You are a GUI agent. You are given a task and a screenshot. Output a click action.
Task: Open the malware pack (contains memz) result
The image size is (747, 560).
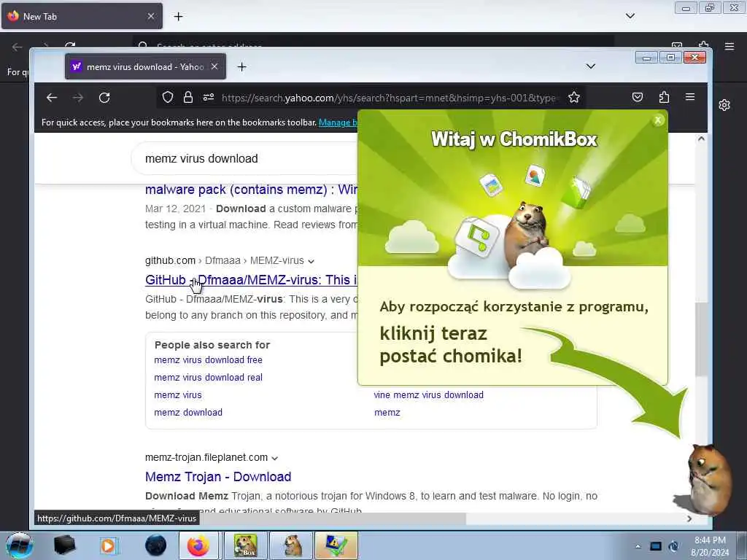point(251,190)
